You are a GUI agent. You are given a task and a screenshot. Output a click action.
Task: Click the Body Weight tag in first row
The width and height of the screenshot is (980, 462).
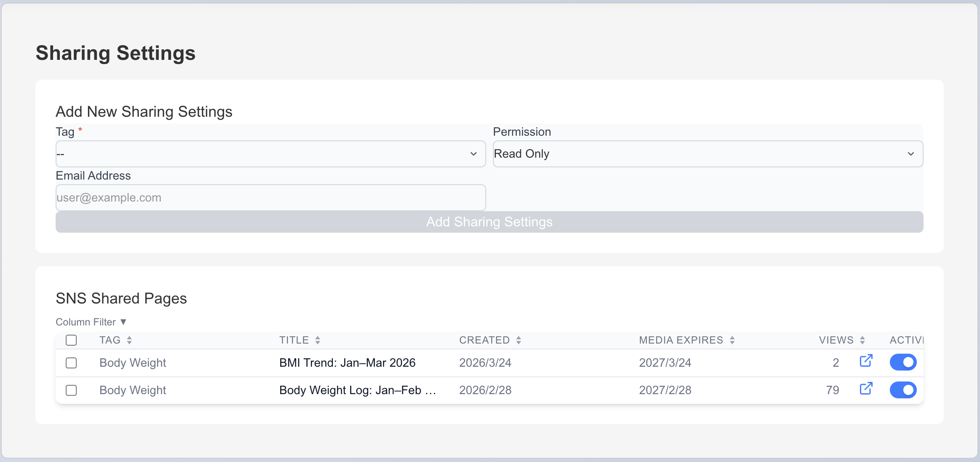(133, 363)
